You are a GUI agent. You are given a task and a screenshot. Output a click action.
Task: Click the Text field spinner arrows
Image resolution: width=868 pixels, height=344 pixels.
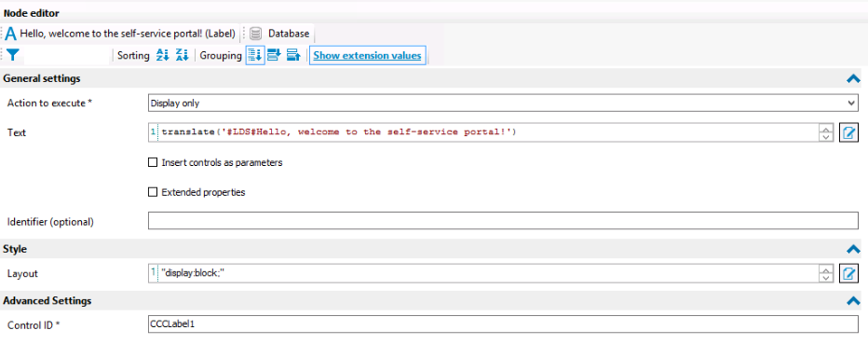[825, 133]
